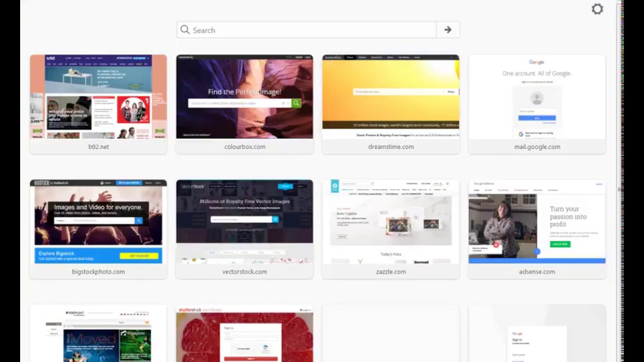Open the Google Sign in thumbnail in bottom row
Screen dimensions: 644x362
click(537, 333)
